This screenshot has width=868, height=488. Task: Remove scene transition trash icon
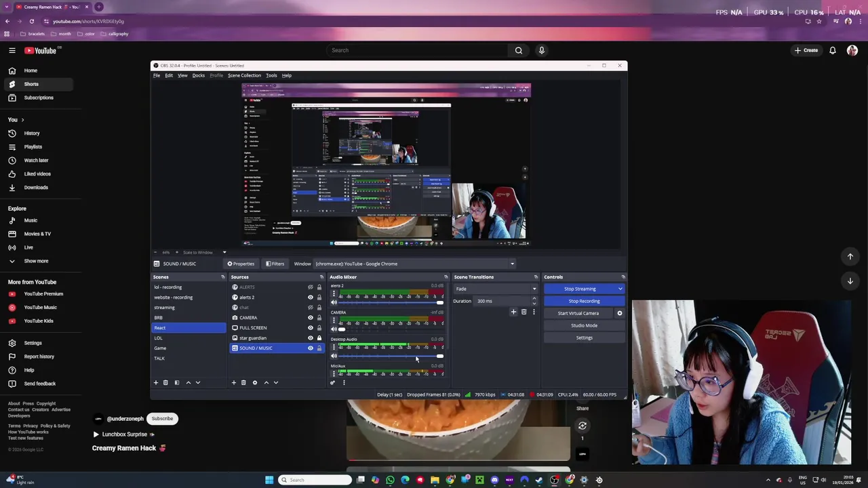[x=524, y=312]
